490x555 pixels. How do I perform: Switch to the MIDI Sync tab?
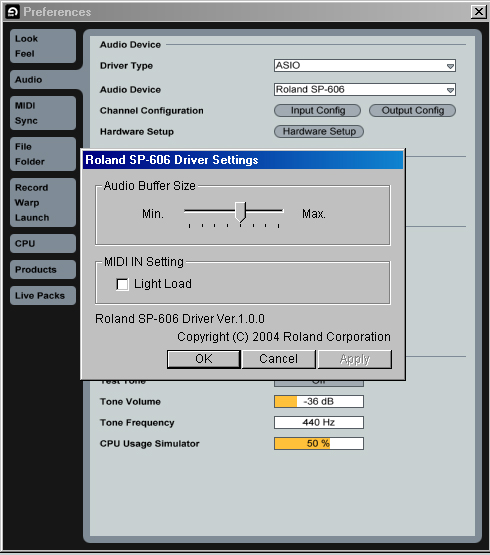pyautogui.click(x=43, y=113)
